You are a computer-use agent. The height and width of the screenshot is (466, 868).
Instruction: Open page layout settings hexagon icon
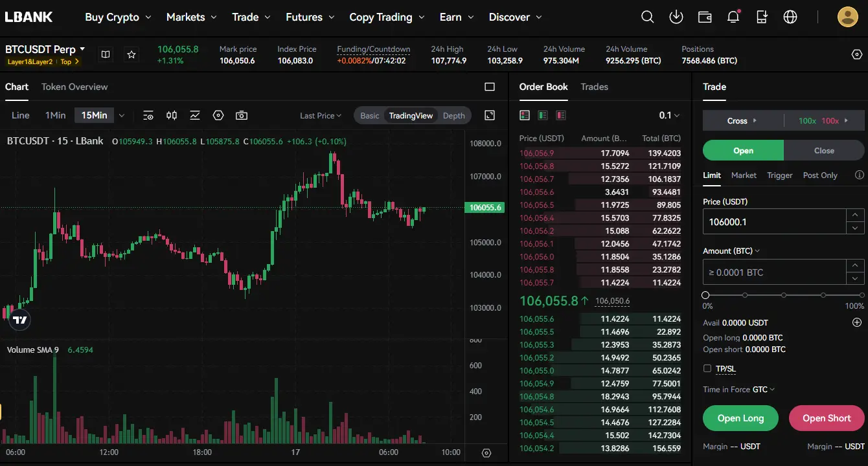point(856,55)
